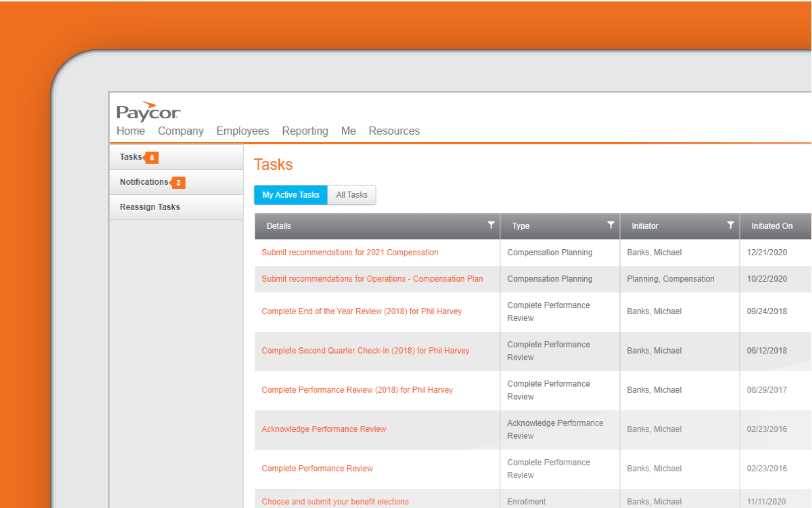
Task: Click the Tasks count badge 8
Action: [x=151, y=158]
